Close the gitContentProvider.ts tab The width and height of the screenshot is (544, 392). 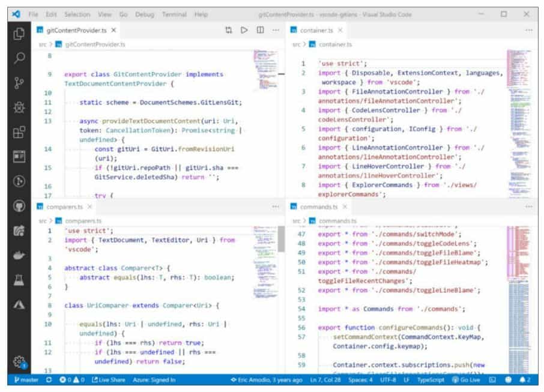pyautogui.click(x=113, y=31)
